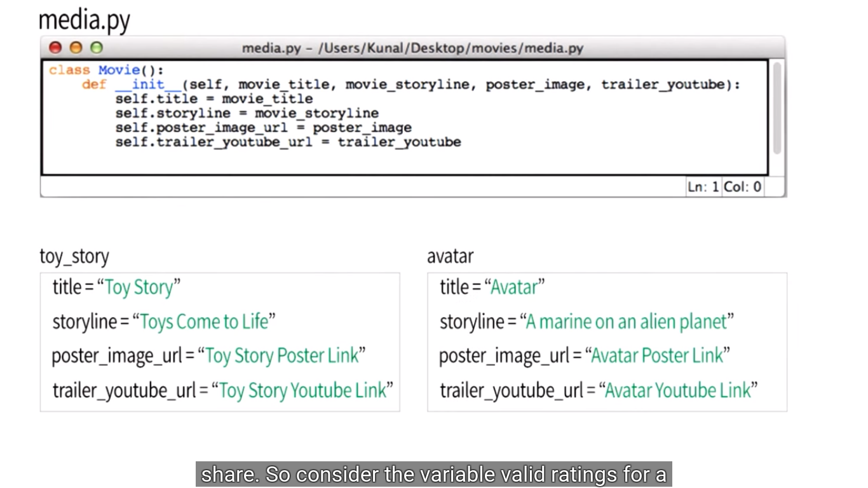This screenshot has height=488, width=868.
Task: Click the editor's vertical scrollbar thumb
Action: click(777, 108)
